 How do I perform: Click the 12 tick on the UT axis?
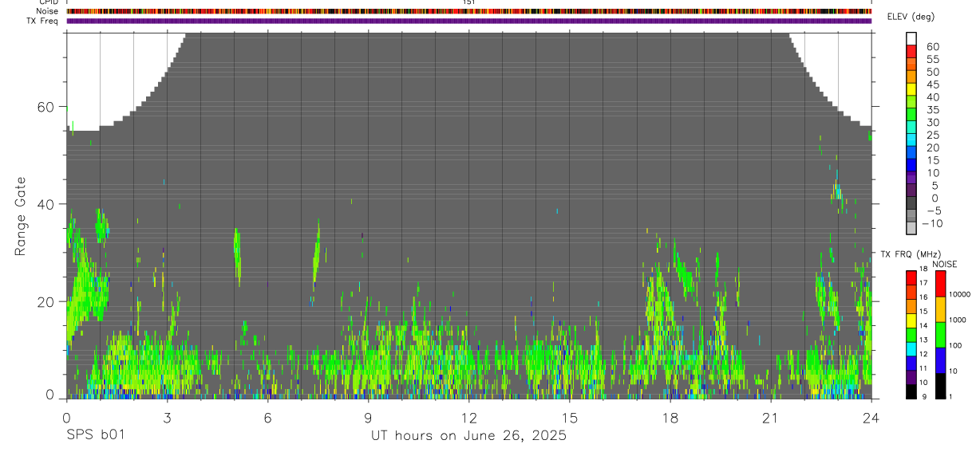pos(468,418)
